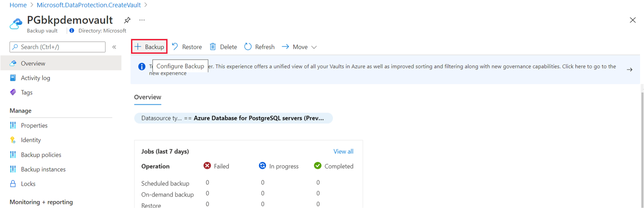The width and height of the screenshot is (644, 208).
Task: Open Backup policies page
Action: [x=41, y=155]
